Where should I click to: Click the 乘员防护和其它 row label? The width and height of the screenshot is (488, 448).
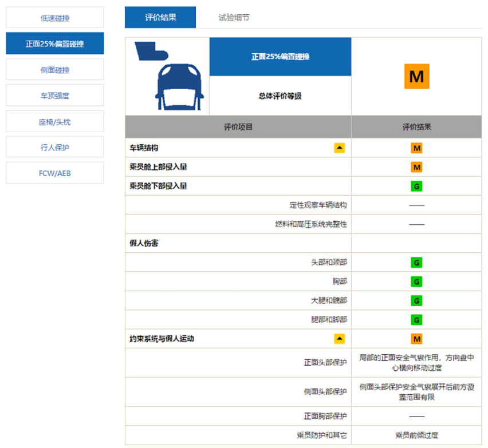[322, 435]
